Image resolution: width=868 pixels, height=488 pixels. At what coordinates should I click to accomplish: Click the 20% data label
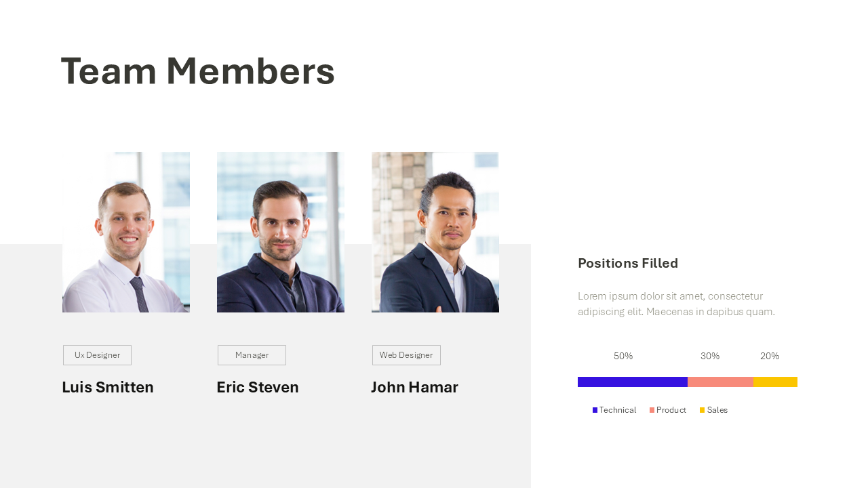770,356
